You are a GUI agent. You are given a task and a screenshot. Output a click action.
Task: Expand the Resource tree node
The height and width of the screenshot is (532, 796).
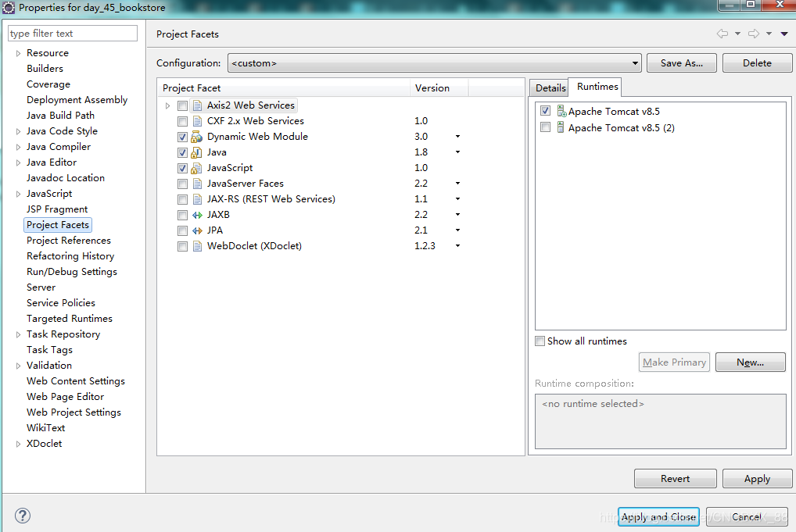tap(18, 53)
